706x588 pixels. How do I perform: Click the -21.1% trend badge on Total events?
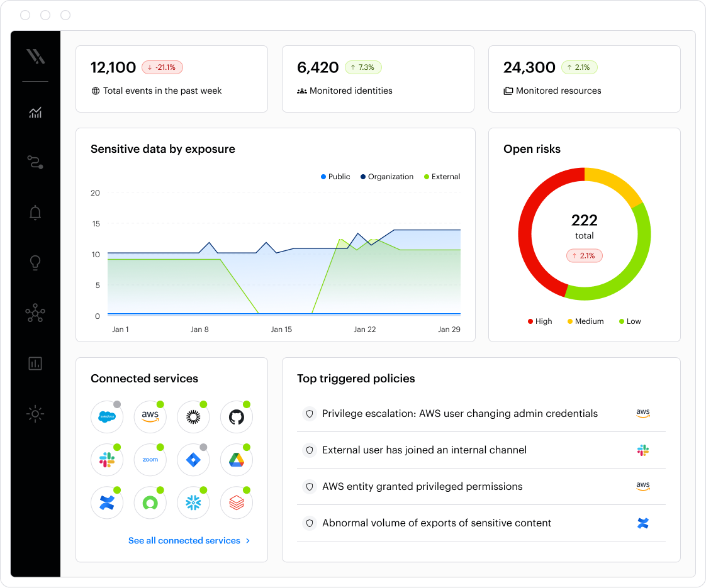pos(162,67)
